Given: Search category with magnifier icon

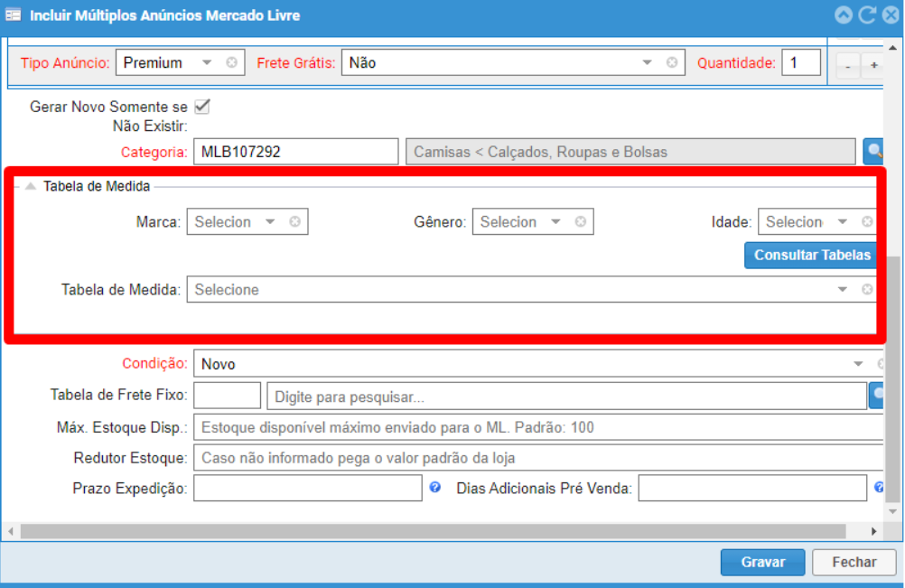Looking at the screenshot, I should [873, 152].
